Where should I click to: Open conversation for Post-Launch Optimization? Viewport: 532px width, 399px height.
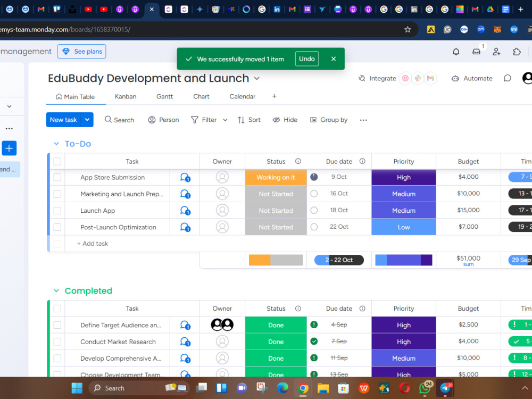(185, 227)
